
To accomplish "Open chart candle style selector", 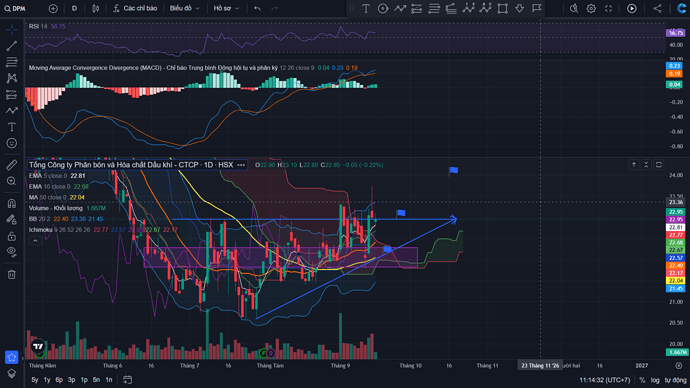I will tap(95, 8).
